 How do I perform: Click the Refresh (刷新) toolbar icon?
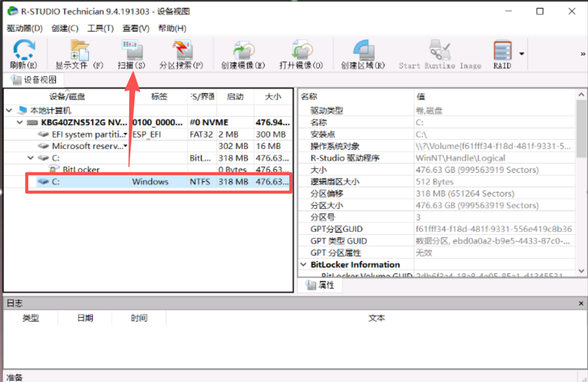[x=23, y=54]
